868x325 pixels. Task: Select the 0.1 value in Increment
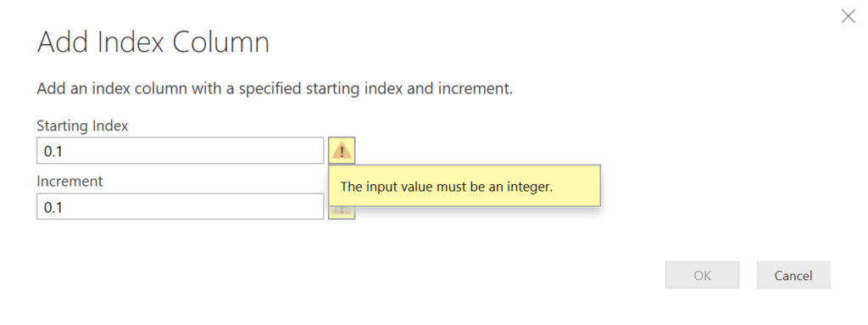tap(53, 207)
